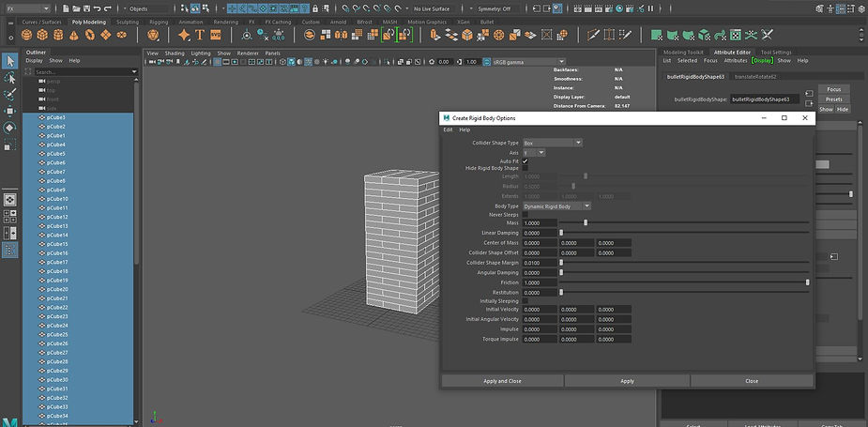Click the Save Scene icon

click(87, 8)
